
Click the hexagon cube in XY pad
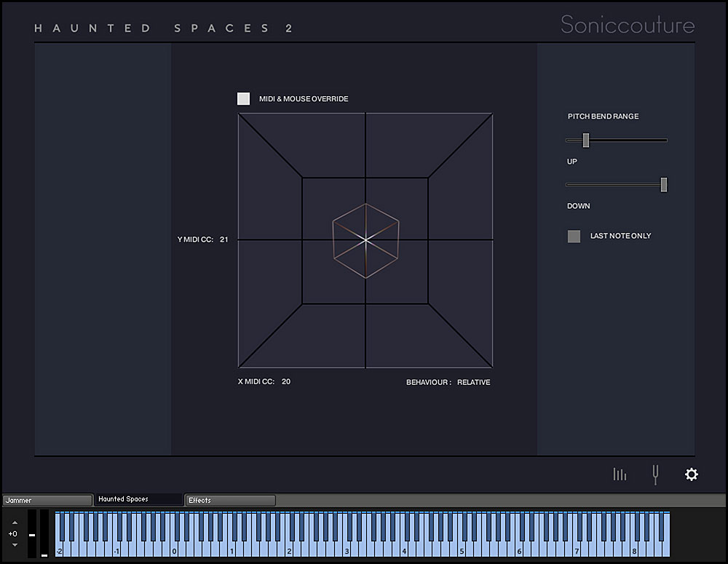tap(366, 240)
